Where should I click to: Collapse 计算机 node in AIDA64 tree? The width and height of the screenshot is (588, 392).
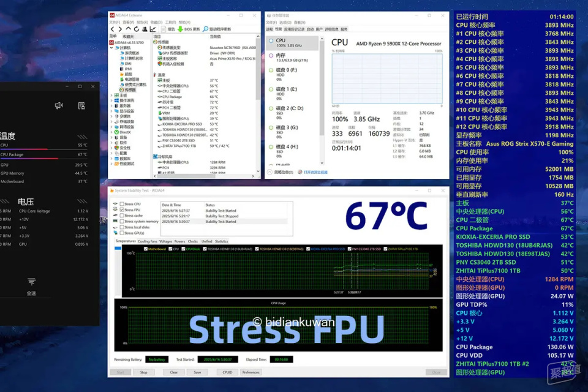pos(111,48)
